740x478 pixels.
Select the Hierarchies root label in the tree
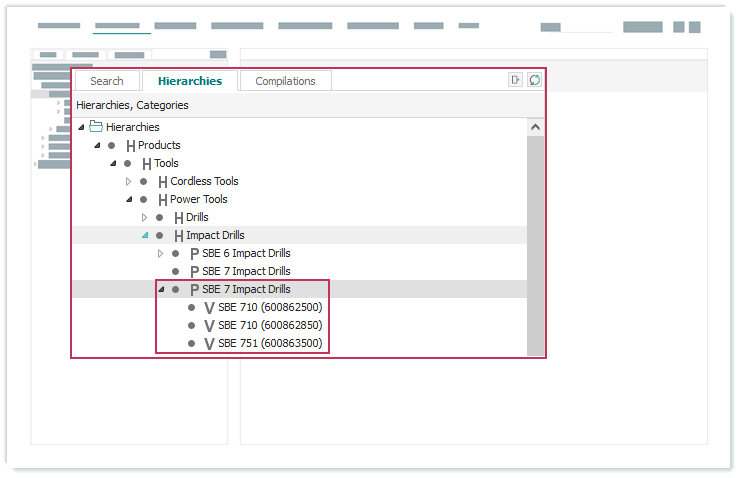(133, 127)
